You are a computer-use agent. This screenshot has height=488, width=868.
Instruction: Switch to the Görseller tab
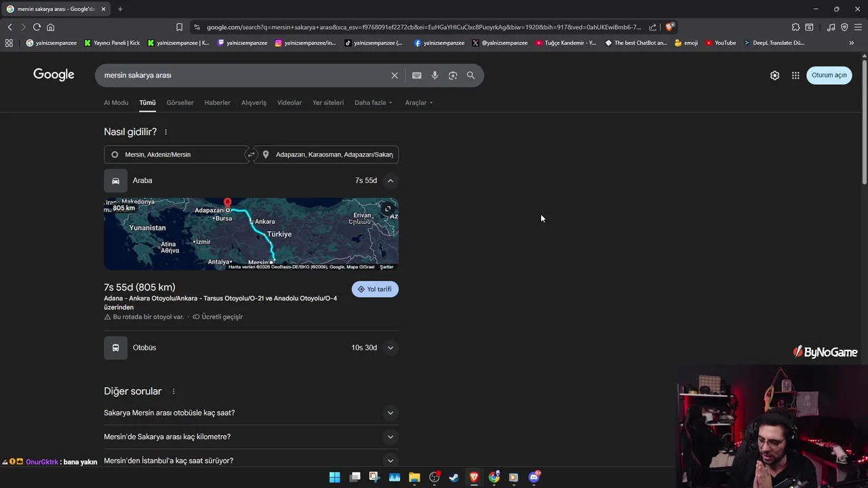(x=180, y=102)
